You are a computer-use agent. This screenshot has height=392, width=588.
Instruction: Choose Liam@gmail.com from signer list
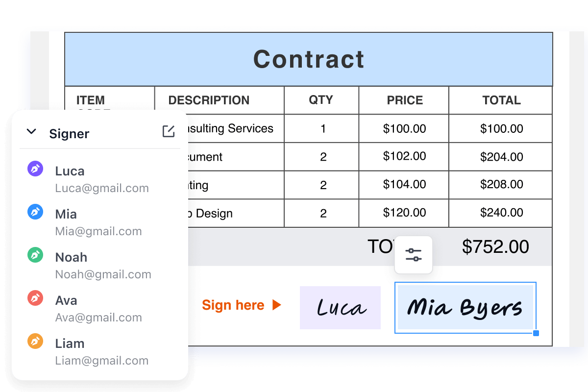click(x=101, y=361)
